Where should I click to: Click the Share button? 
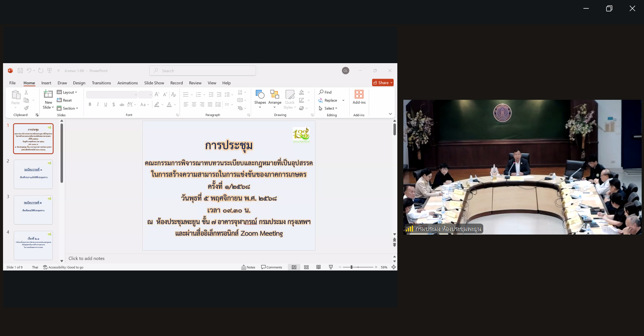point(383,83)
